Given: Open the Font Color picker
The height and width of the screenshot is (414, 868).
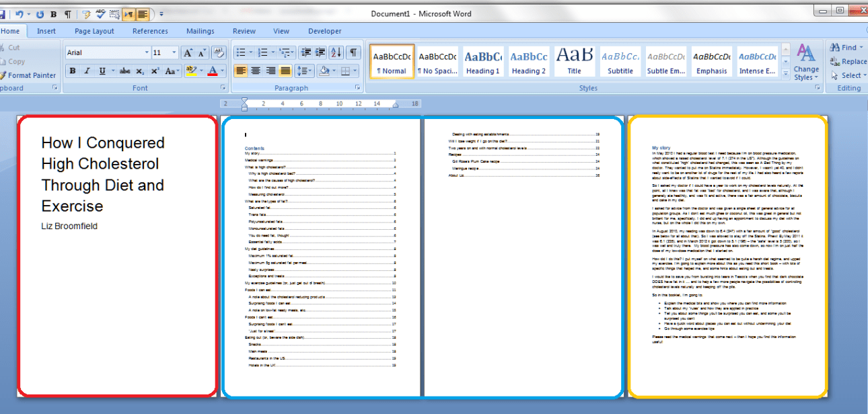Looking at the screenshot, I should (213, 70).
